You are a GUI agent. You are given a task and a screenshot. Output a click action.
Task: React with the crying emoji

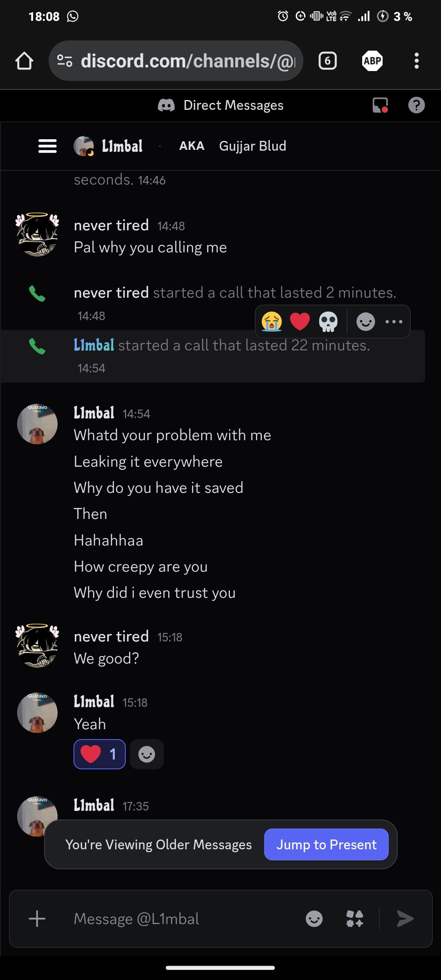coord(272,322)
